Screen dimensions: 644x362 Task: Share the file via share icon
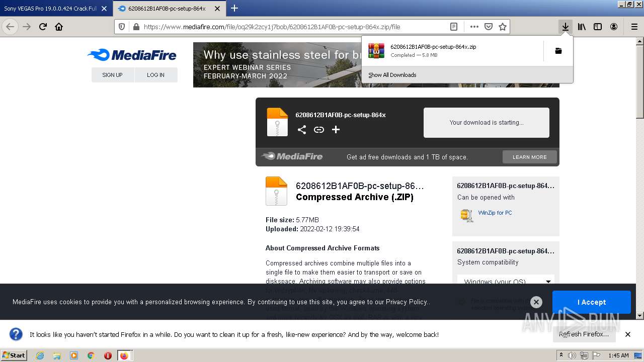click(301, 130)
